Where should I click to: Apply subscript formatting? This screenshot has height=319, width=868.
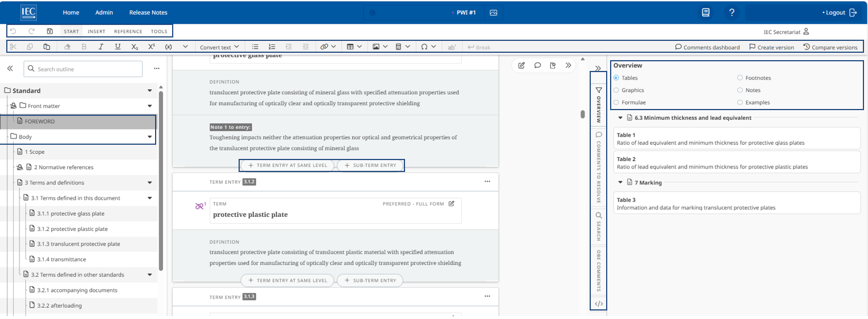135,47
